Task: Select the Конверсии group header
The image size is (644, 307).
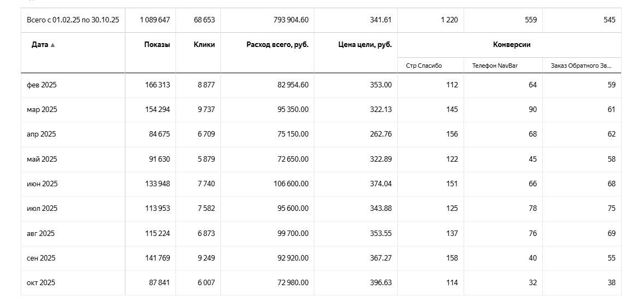Action: [511, 45]
